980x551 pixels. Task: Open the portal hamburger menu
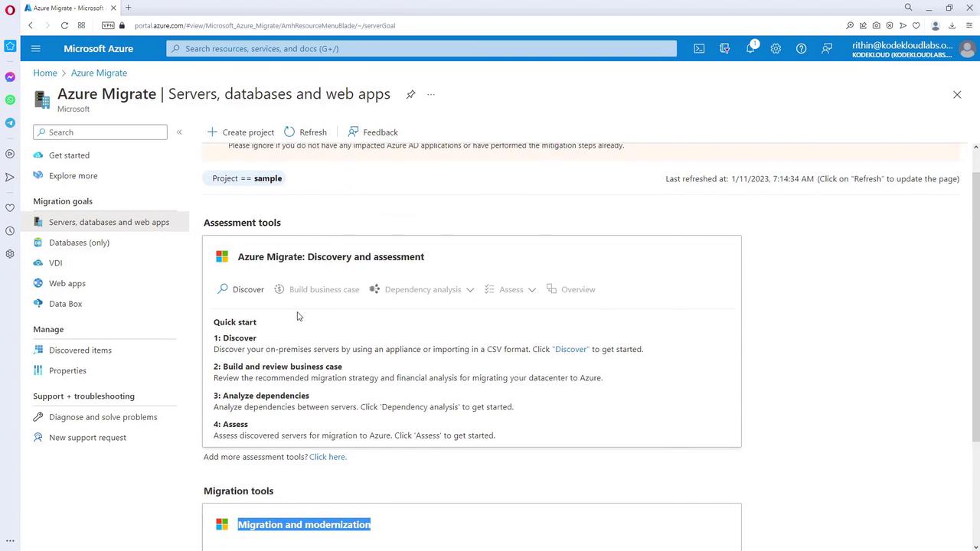point(35,48)
